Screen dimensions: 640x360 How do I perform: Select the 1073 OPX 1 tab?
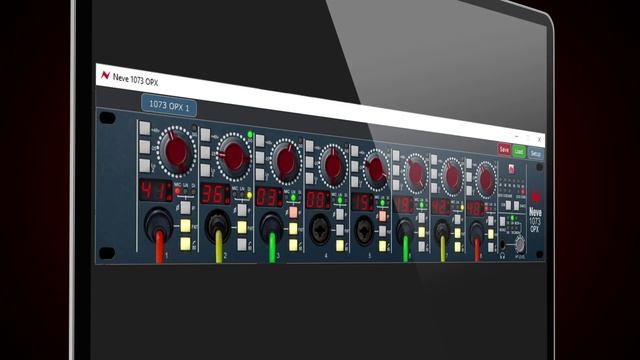pos(169,106)
